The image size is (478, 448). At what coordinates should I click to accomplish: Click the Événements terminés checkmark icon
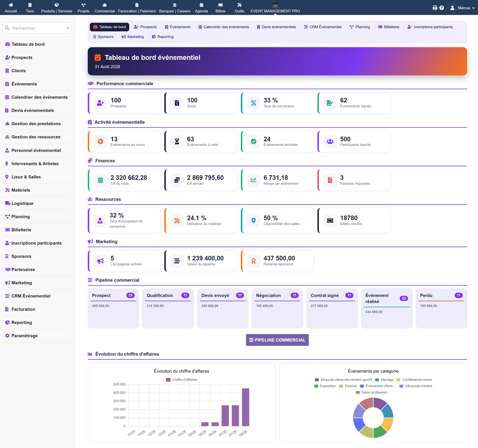pos(253,142)
